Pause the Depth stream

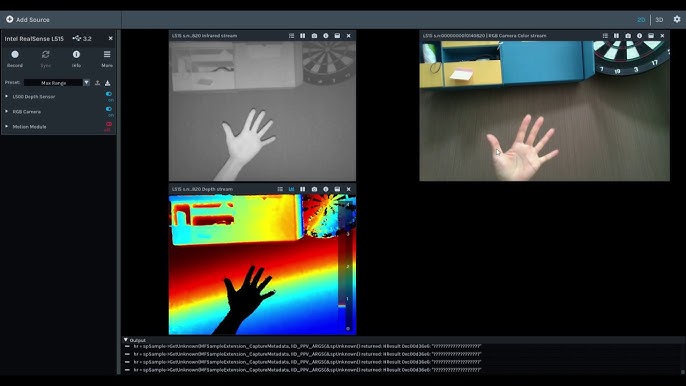tap(303, 189)
